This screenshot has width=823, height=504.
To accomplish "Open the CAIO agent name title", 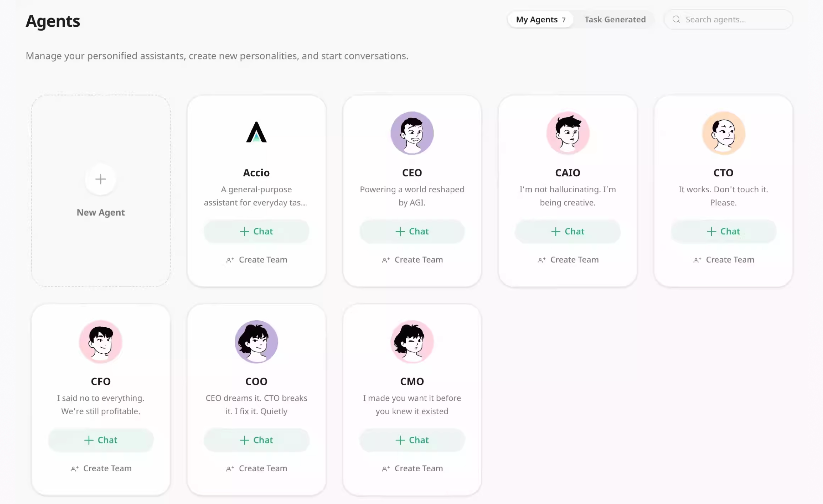I will point(568,173).
